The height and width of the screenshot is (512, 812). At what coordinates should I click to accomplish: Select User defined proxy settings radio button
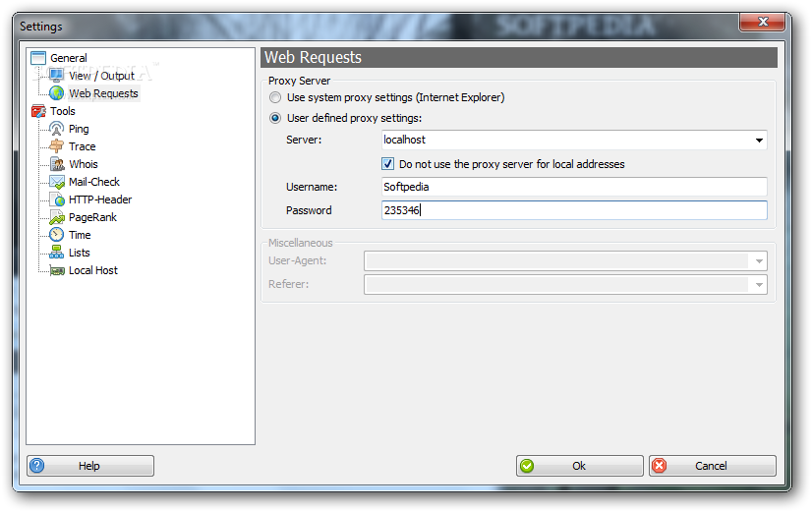[275, 118]
